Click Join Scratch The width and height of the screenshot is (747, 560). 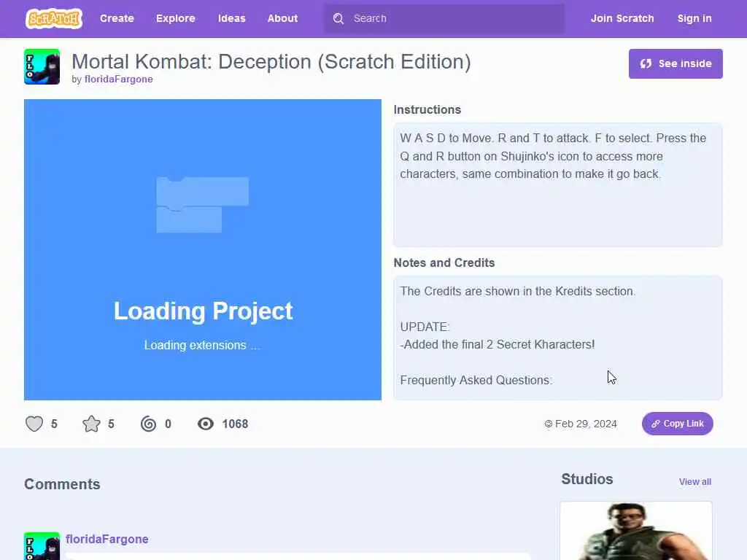point(622,18)
